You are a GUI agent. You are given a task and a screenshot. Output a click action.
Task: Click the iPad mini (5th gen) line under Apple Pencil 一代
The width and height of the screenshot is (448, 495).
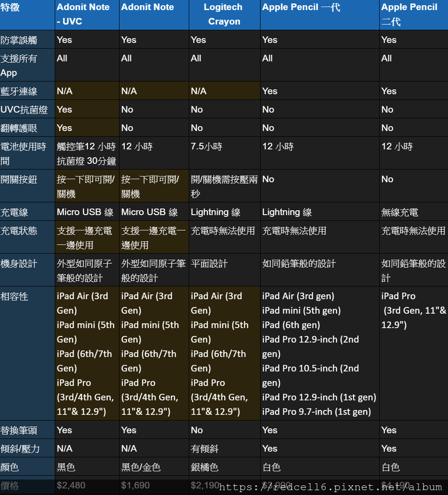coord(301,311)
